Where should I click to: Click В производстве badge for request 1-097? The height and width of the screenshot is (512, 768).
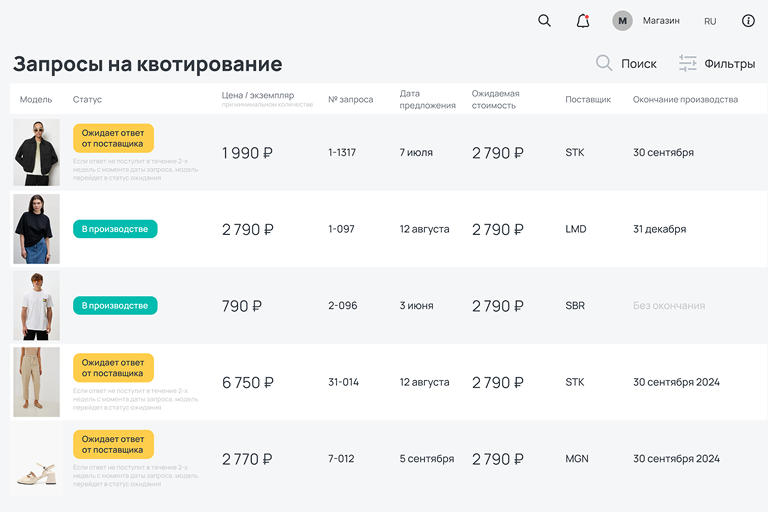click(x=115, y=229)
